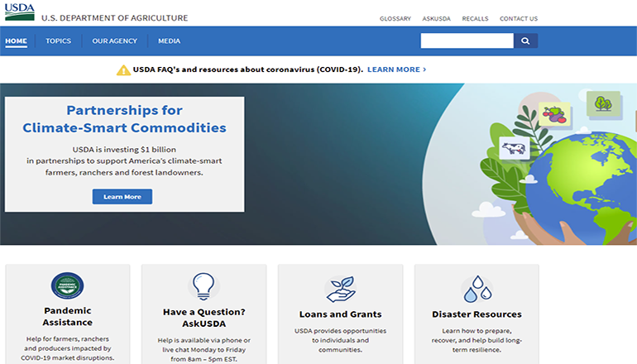This screenshot has height=364, width=637.
Task: Open Have a Question? AskUSDA card title
Action: [x=204, y=318]
